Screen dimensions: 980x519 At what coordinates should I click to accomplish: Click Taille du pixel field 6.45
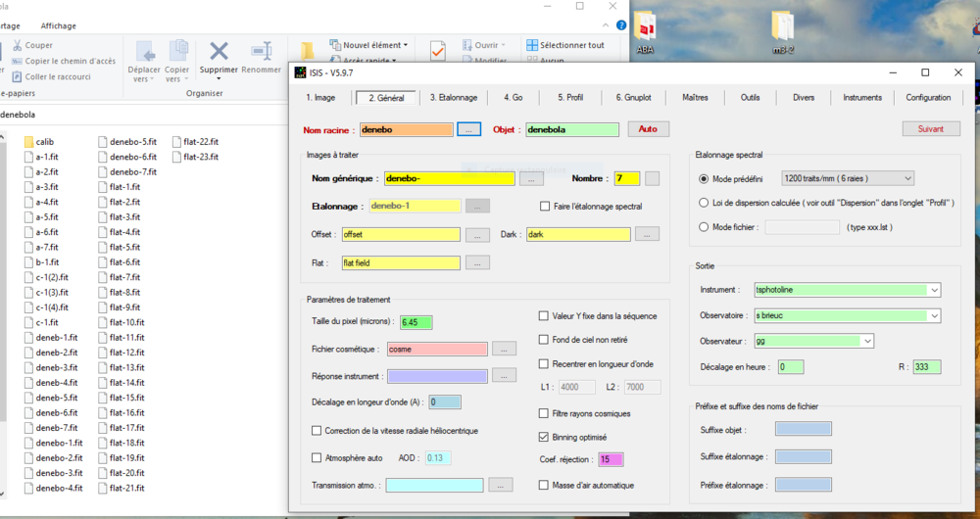coord(416,322)
